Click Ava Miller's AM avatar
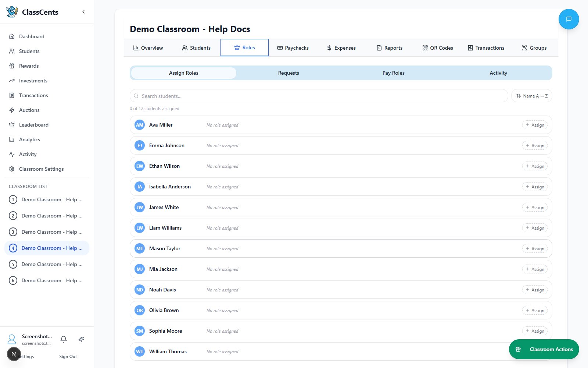Viewport: 588px width, 368px height. pyautogui.click(x=140, y=125)
